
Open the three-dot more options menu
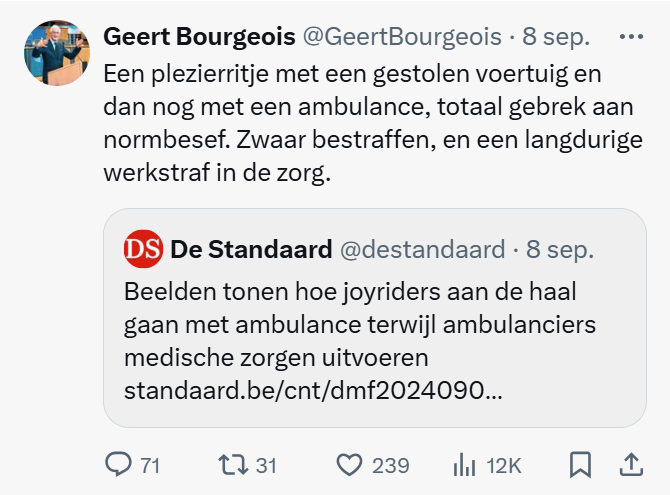[x=631, y=37]
